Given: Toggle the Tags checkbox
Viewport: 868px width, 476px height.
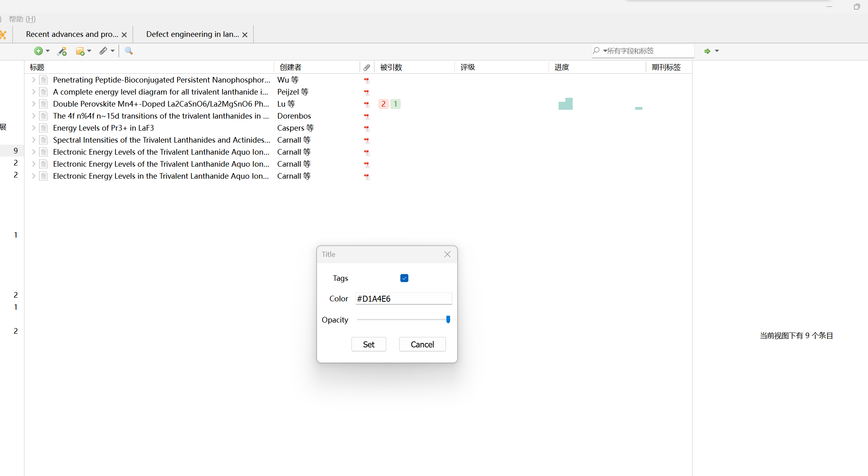Looking at the screenshot, I should [404, 278].
